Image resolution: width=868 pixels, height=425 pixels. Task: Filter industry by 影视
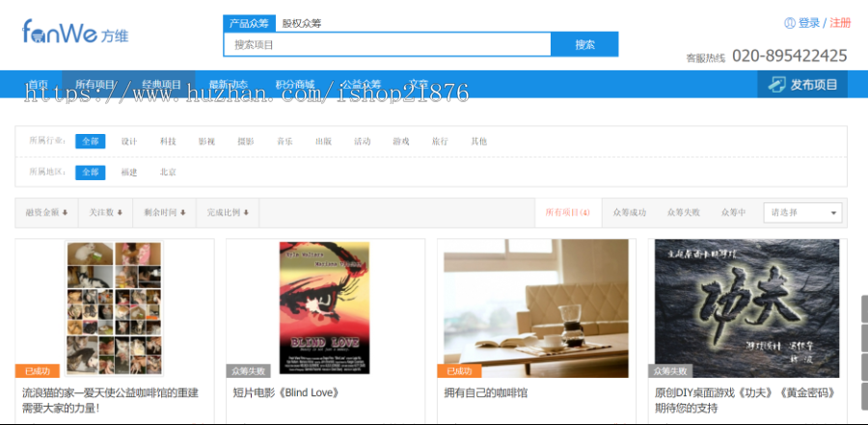click(206, 141)
